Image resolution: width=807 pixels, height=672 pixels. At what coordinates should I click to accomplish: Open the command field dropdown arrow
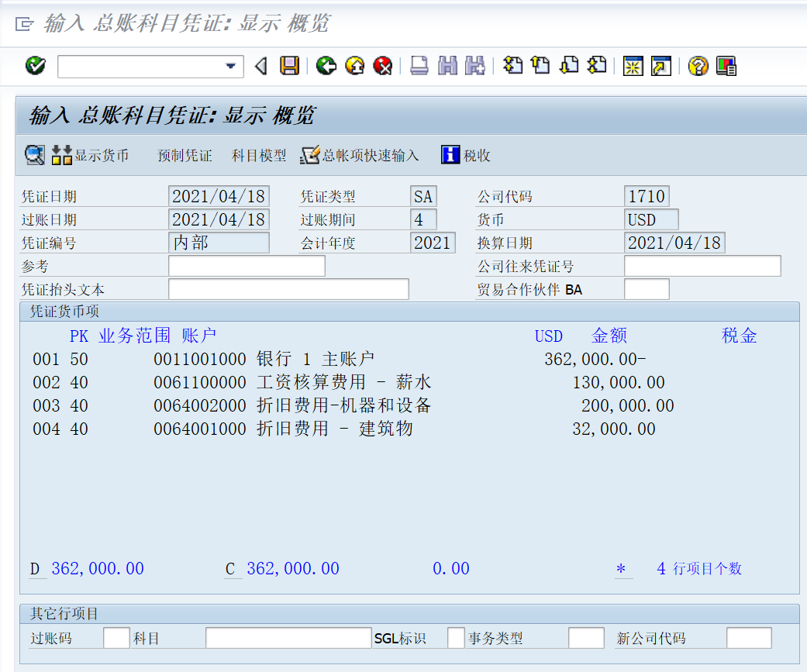230,67
